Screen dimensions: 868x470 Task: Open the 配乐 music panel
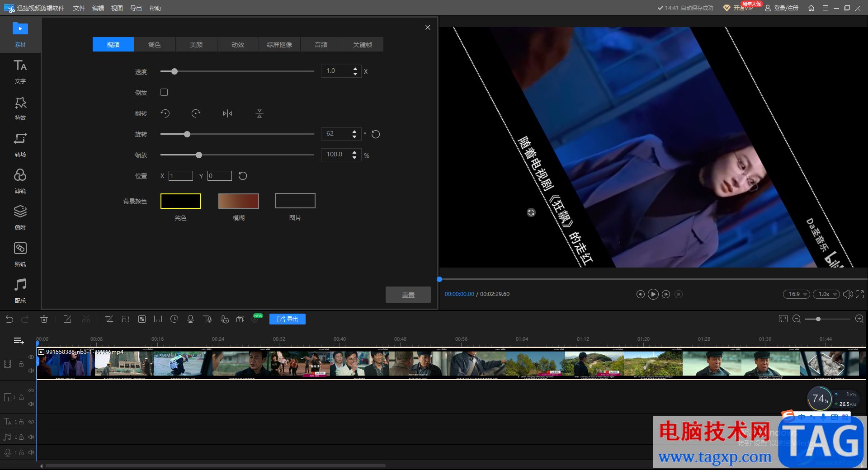tap(20, 291)
